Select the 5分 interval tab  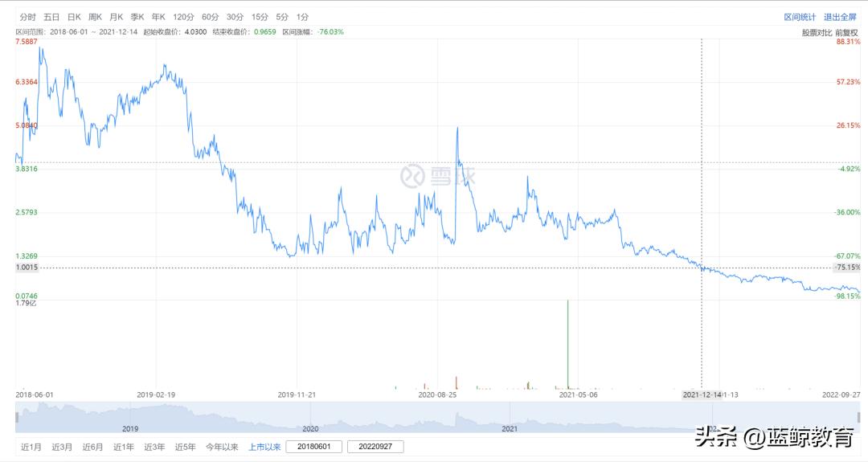pyautogui.click(x=282, y=17)
